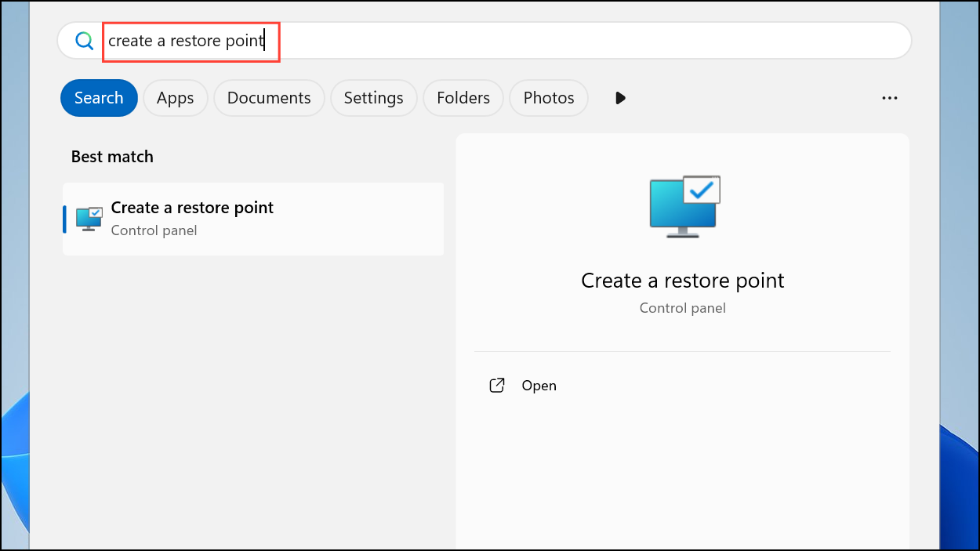Switch to the Settings filter
Viewport: 980px width, 551px height.
373,98
